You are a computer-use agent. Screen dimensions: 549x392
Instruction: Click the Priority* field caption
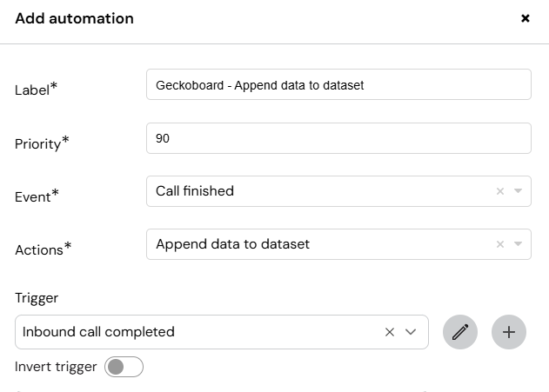tap(42, 143)
